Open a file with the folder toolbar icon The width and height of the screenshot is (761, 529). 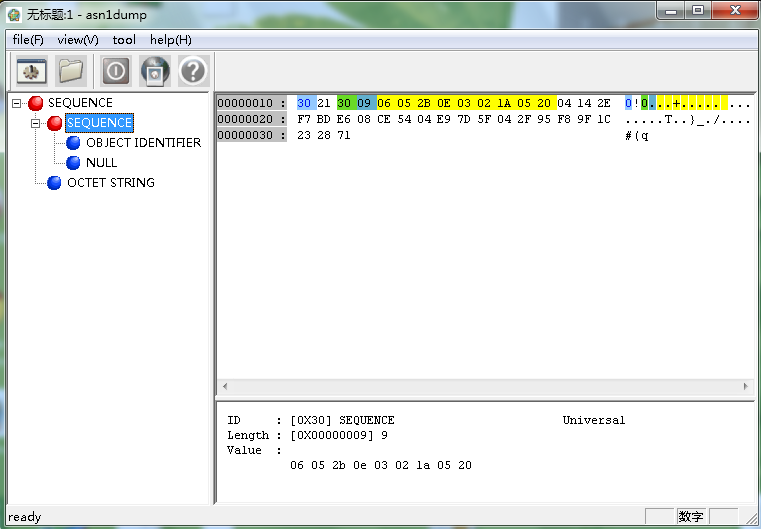point(71,71)
